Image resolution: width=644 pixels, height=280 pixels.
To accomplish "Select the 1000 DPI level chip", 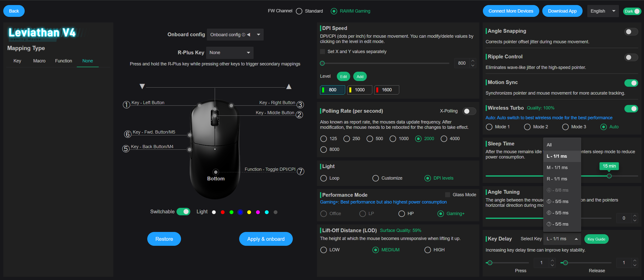I will click(360, 90).
